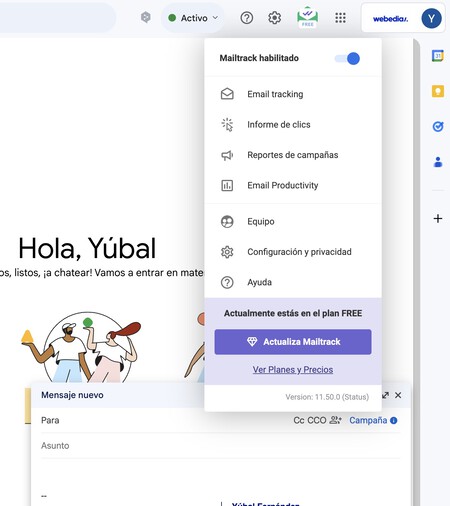Open Configuración y privacidad menu item

tap(293, 252)
